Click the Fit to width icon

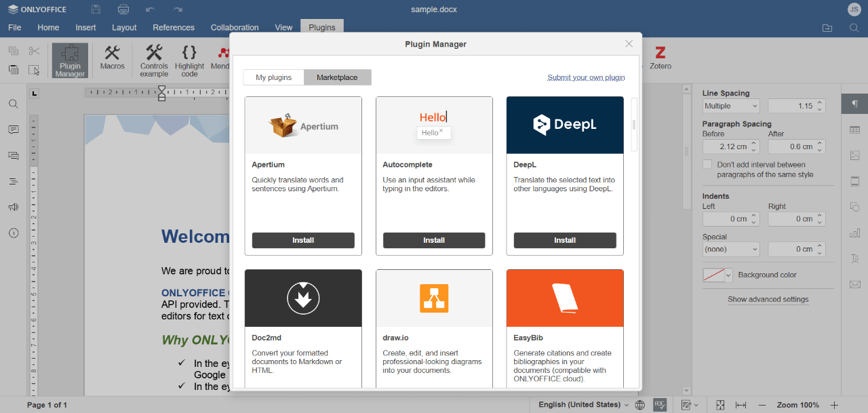[x=741, y=405]
